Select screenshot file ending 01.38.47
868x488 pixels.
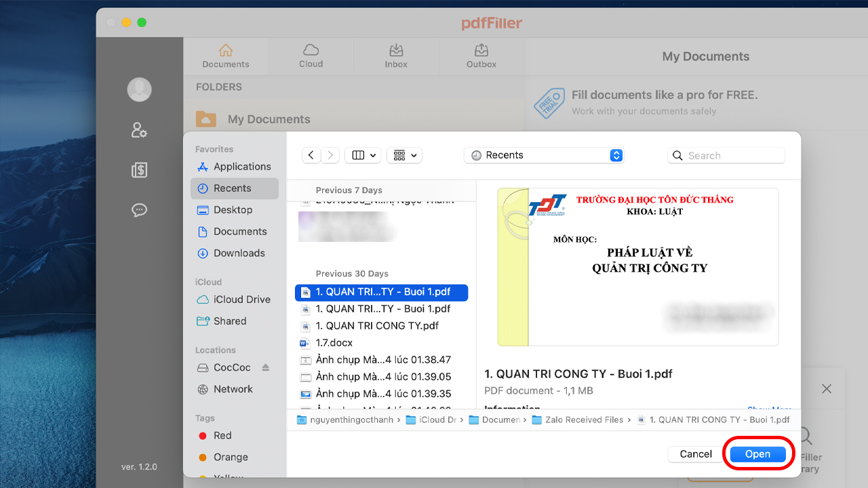pos(382,360)
